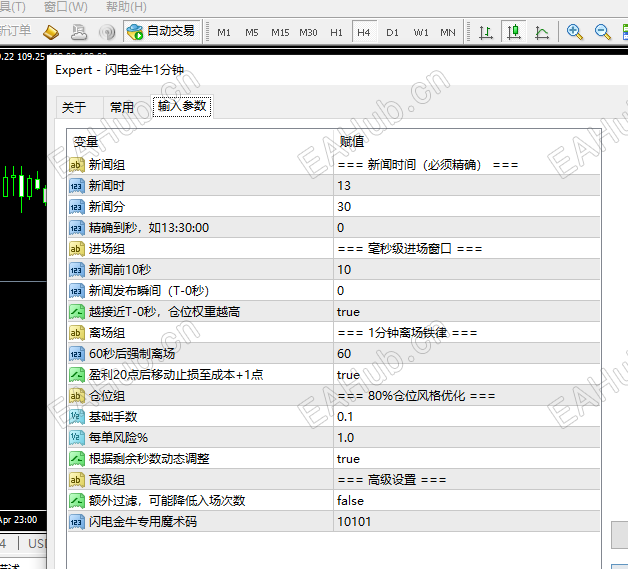This screenshot has width=628, height=569.
Task: Click the double icon beside 基础手数
Action: pyautogui.click(x=76, y=417)
